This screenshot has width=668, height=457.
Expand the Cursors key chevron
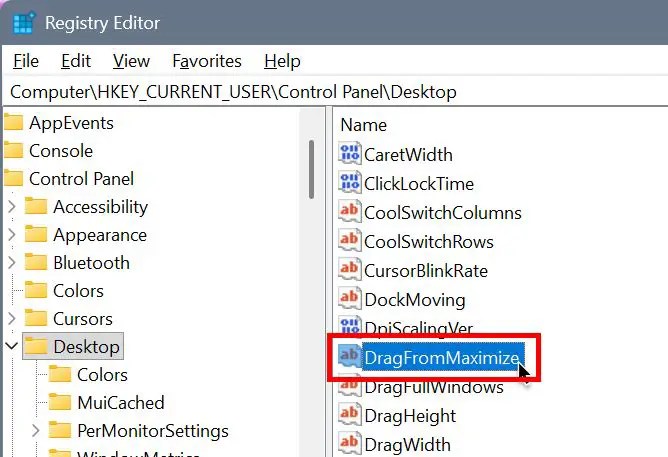click(12, 319)
